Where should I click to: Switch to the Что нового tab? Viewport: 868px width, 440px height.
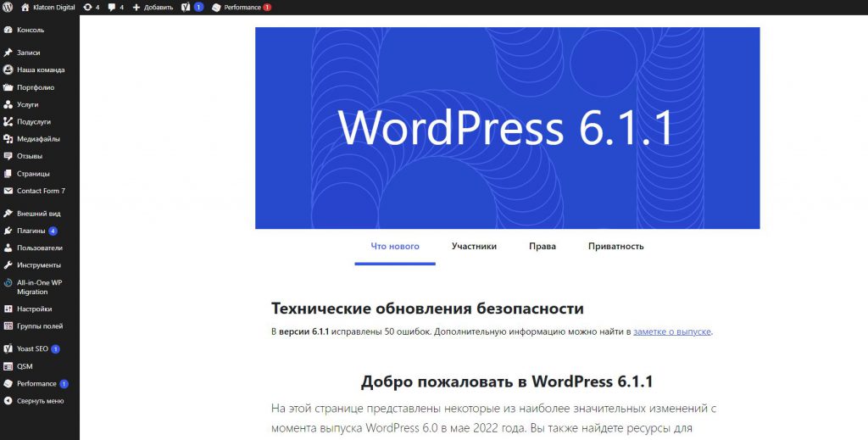point(395,247)
